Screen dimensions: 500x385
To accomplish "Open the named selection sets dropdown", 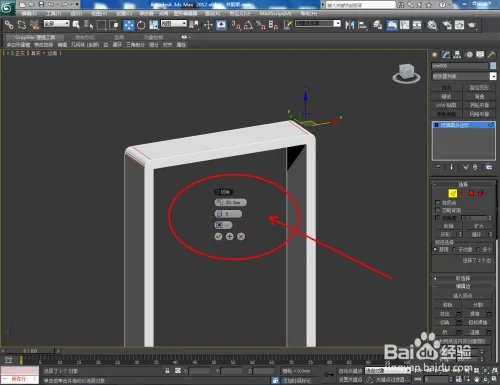I will [x=318, y=24].
